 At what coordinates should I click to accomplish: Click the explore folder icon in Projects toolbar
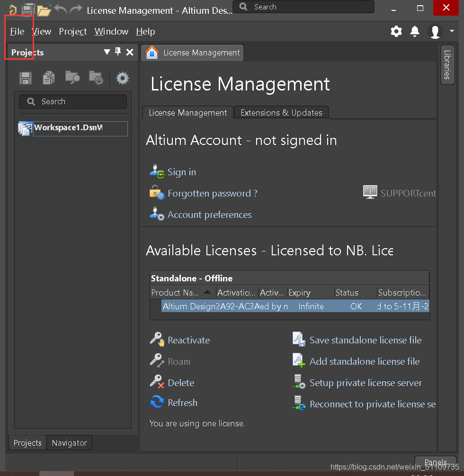click(x=72, y=78)
